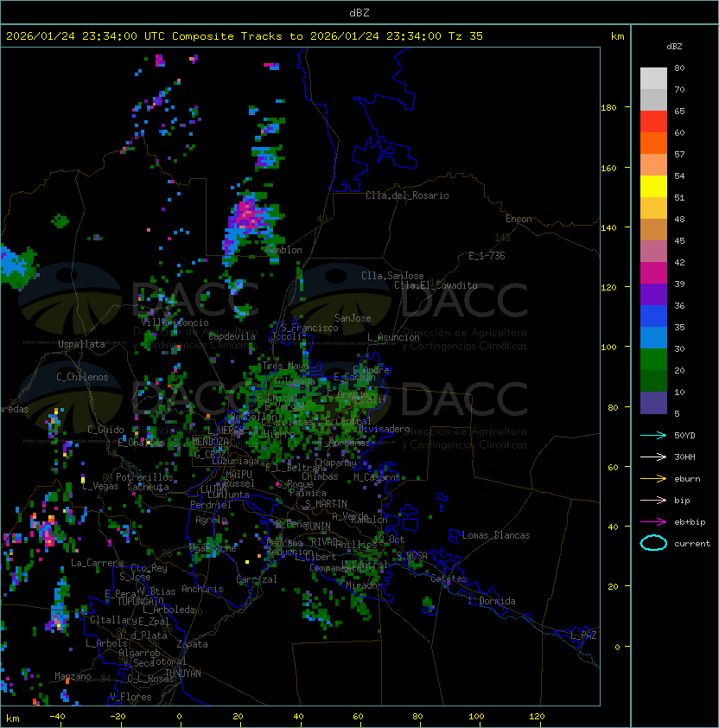
Task: Click the '180' tick on vertical axis
Action: 608,108
